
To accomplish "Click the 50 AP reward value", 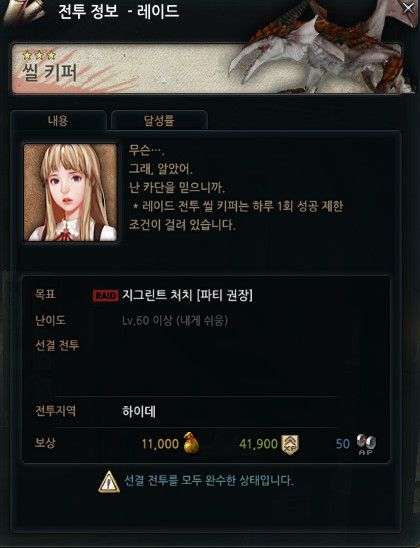I will [343, 444].
